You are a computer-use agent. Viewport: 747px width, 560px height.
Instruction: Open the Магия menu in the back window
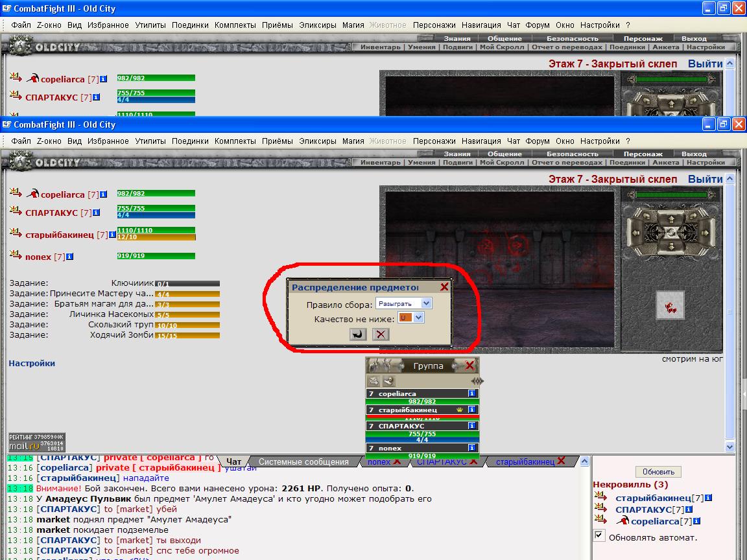point(353,25)
